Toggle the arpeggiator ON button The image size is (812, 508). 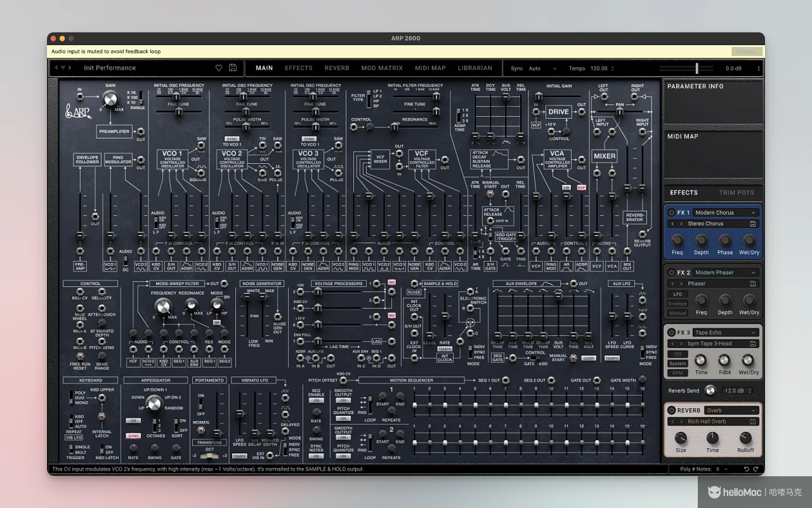click(133, 420)
